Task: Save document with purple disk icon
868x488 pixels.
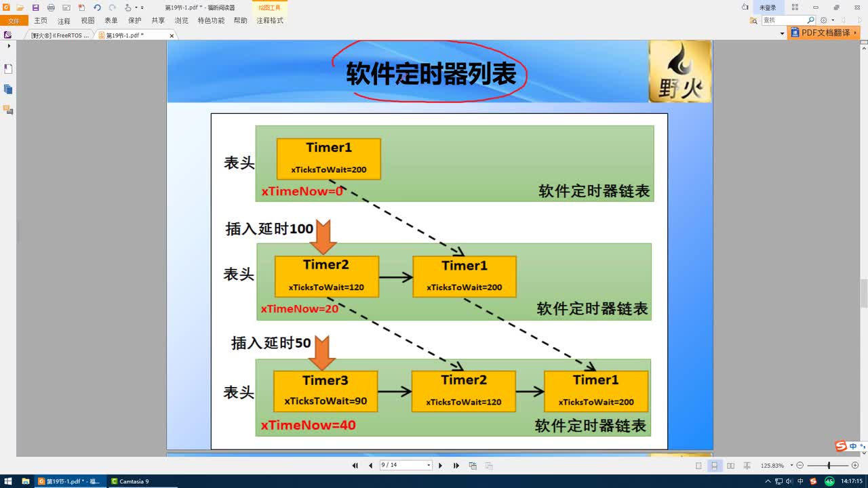Action: [x=36, y=7]
